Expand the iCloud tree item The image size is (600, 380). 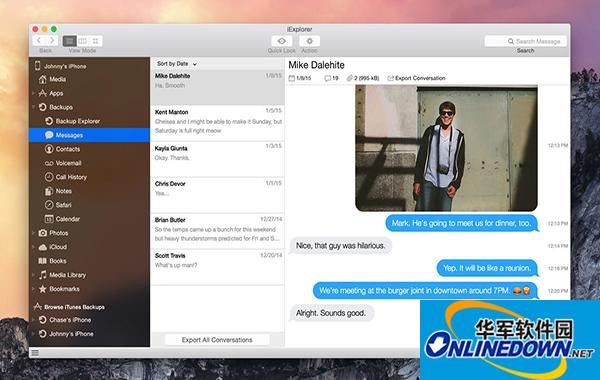tap(33, 247)
